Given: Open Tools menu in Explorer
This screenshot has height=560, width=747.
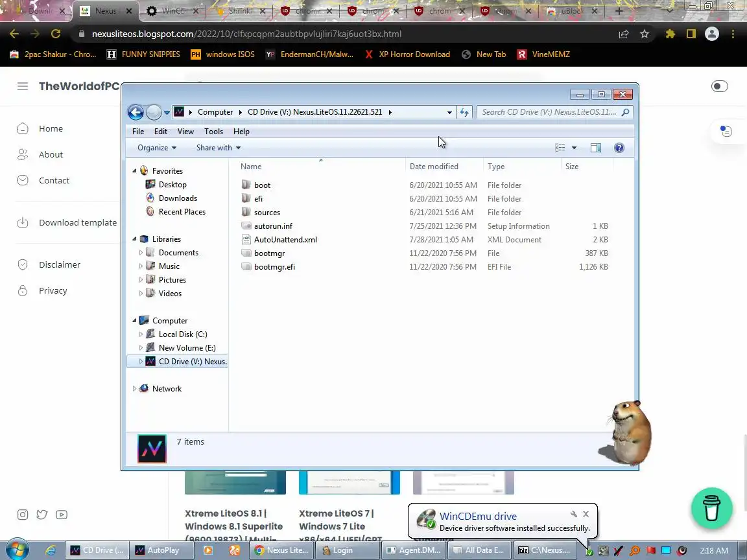Looking at the screenshot, I should click(x=213, y=132).
